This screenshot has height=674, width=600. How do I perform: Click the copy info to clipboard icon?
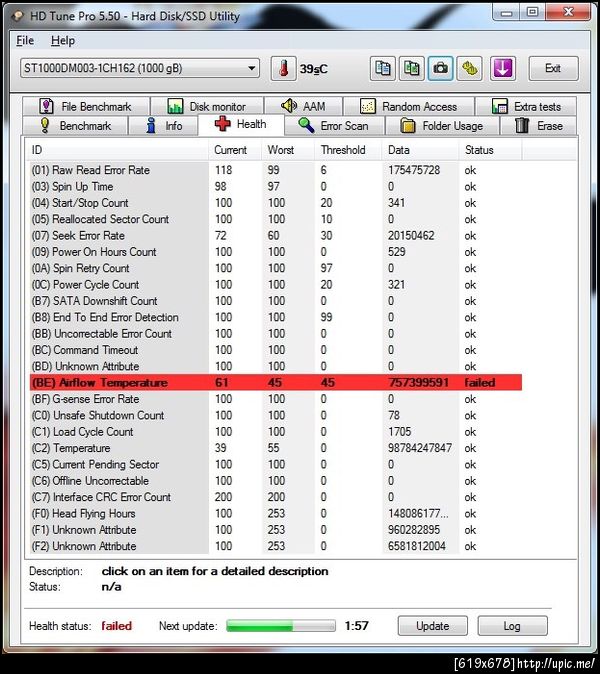coord(383,68)
